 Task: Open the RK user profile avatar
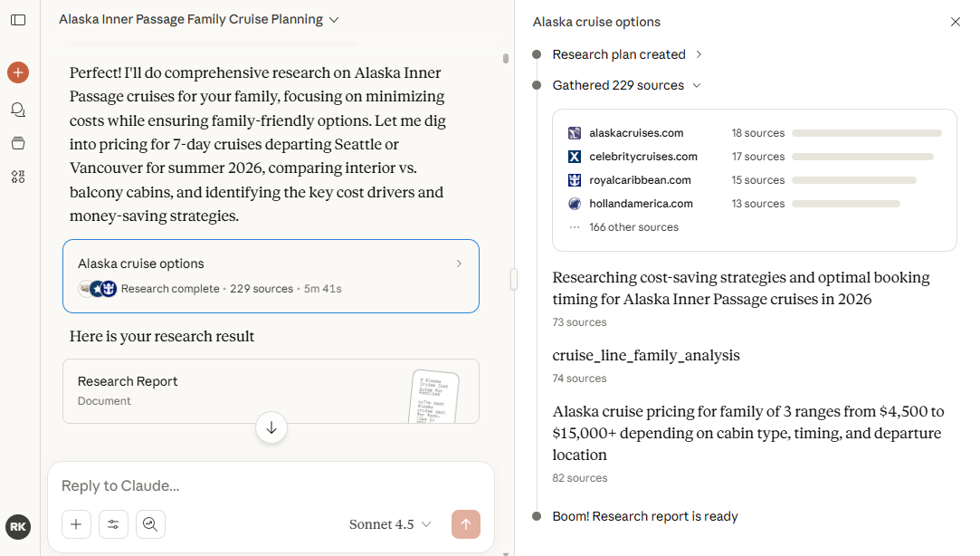(18, 527)
